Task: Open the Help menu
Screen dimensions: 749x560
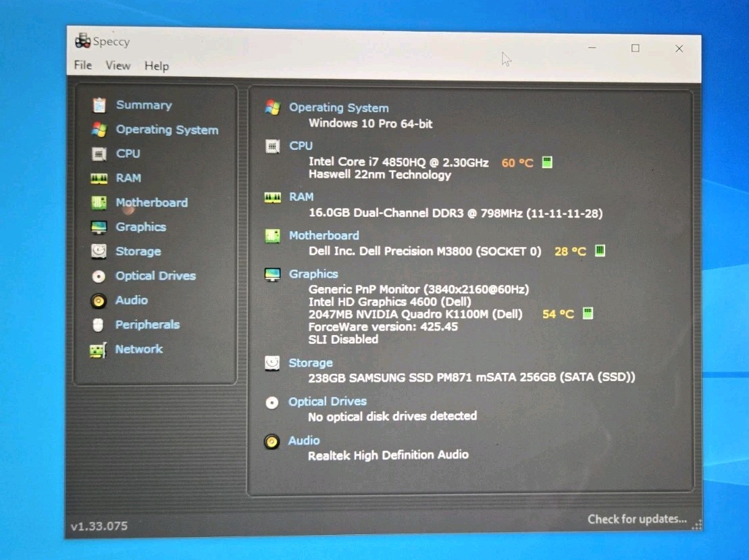Action: point(157,66)
